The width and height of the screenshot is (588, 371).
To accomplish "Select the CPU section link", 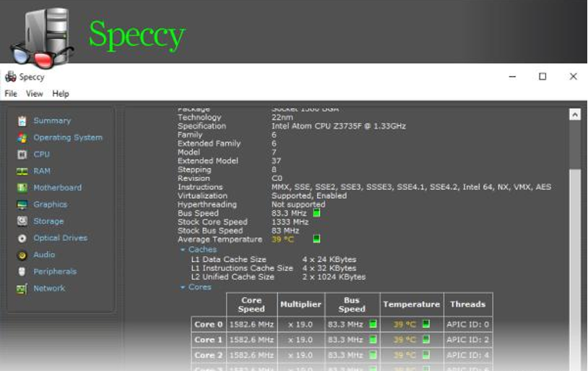I will click(x=42, y=154).
